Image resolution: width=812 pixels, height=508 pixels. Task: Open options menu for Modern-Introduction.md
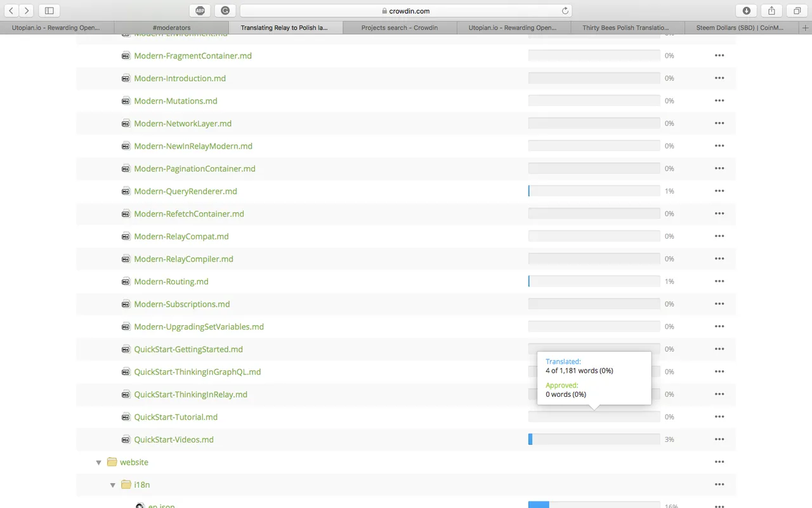719,78
